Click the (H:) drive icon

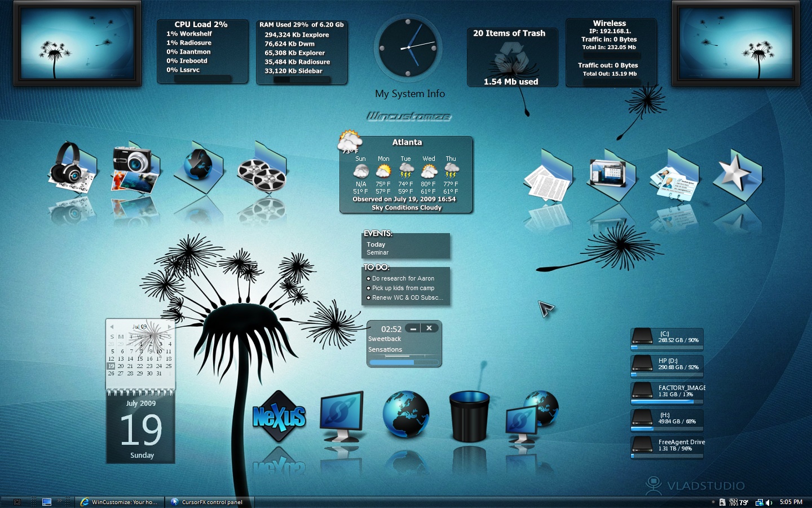(642, 418)
